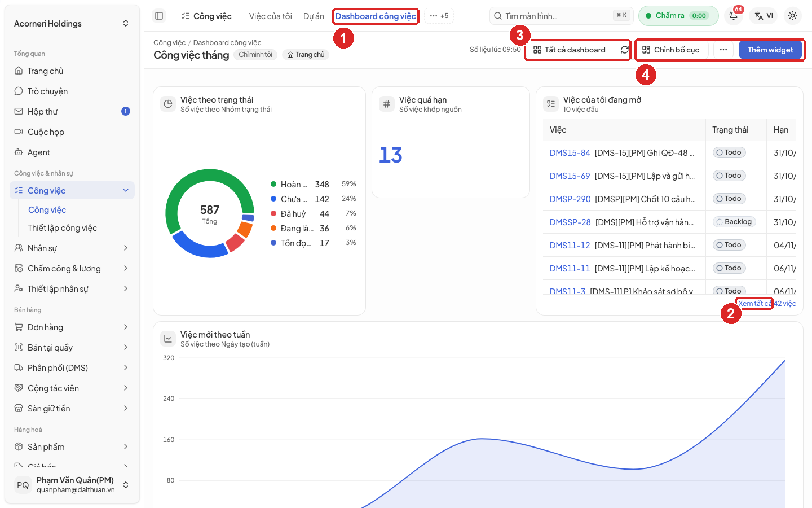Image resolution: width=812 pixels, height=508 pixels.
Task: Open Cuộc họp in the sidebar
Action: pos(72,132)
